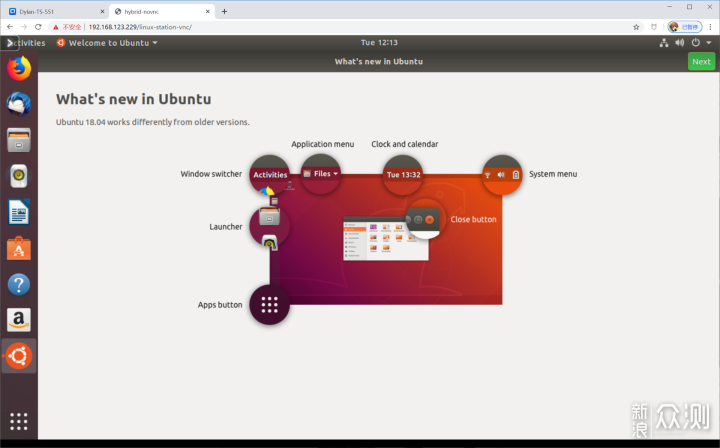
Task: Click the power icon in top bar
Action: click(696, 43)
